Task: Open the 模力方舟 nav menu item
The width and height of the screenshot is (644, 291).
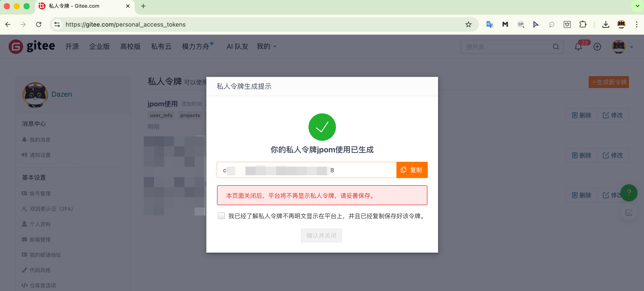Action: tap(195, 46)
